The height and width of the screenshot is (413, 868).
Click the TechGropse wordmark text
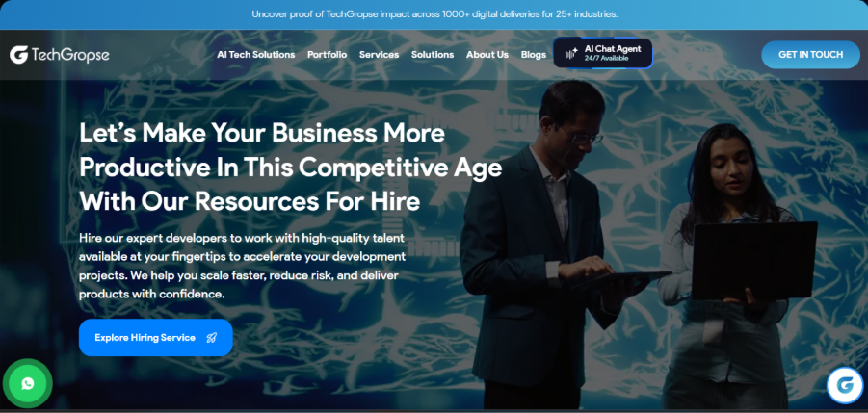pos(70,55)
